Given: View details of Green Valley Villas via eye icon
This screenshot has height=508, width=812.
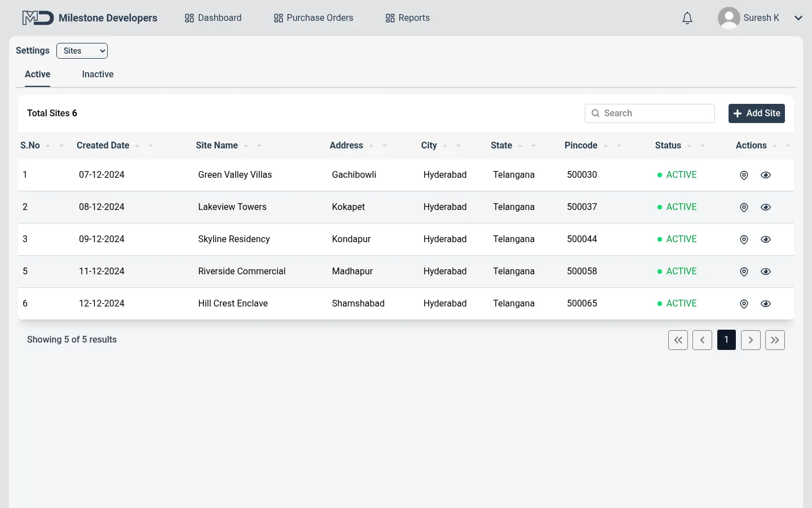Looking at the screenshot, I should [x=765, y=175].
